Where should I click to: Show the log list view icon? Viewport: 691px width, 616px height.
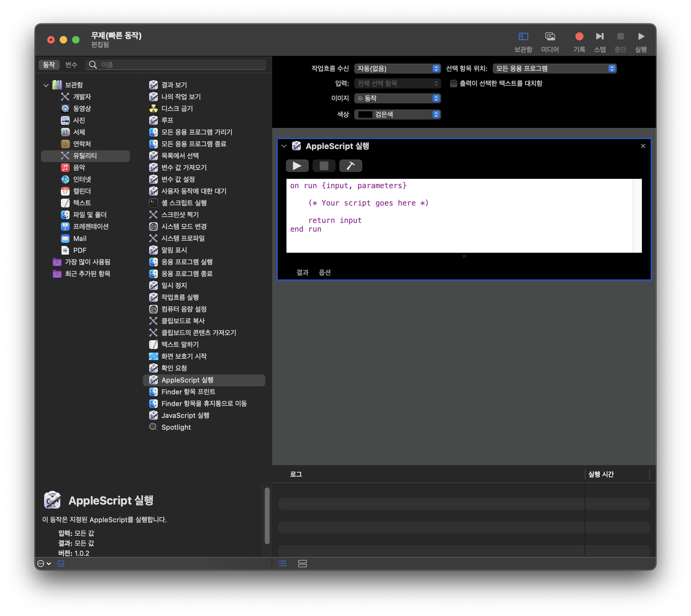[282, 564]
